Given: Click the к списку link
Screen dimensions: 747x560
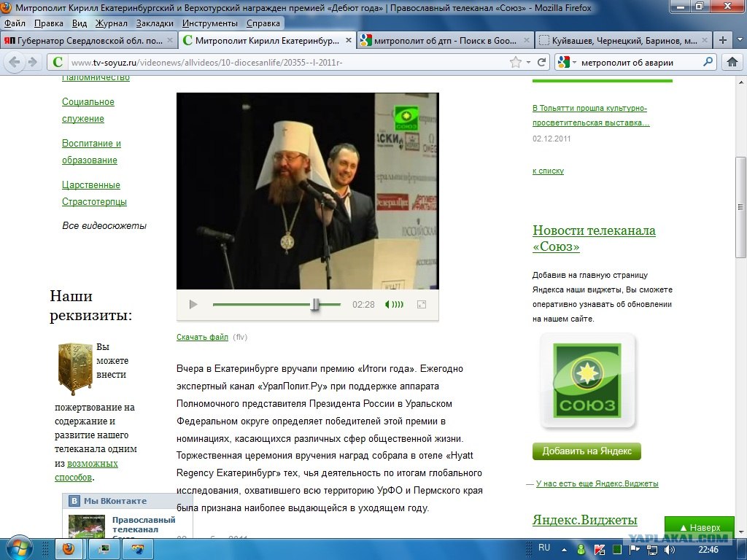Looking at the screenshot, I should click(x=548, y=171).
